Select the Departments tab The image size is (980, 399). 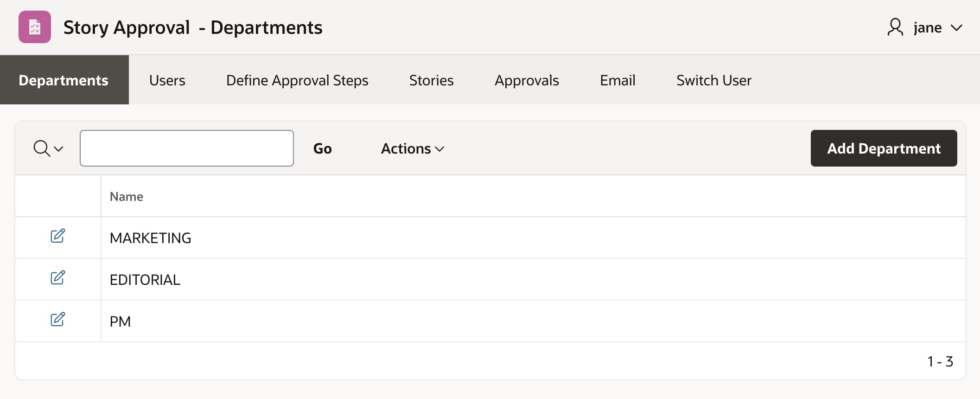[x=64, y=80]
